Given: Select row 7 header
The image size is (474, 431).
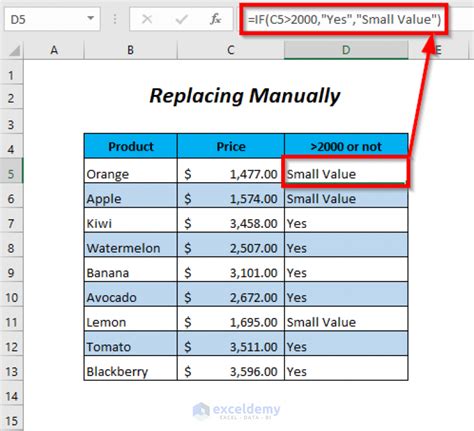Looking at the screenshot, I should click(11, 221).
